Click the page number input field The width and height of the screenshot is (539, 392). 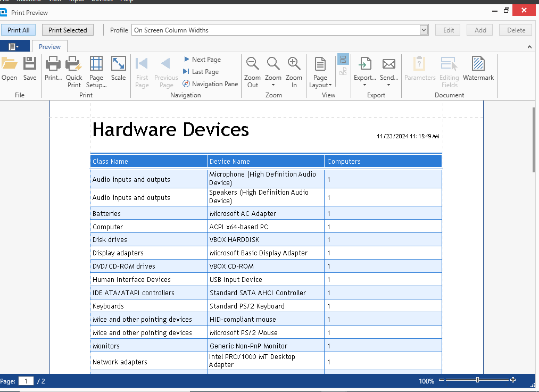click(26, 381)
